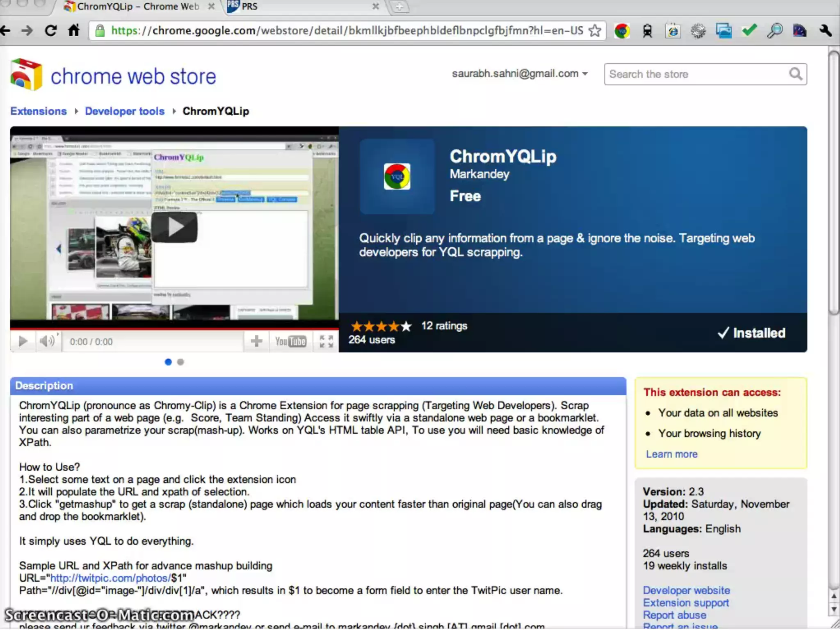This screenshot has height=630, width=840.
Task: Mute the video with speaker icon
Action: click(x=47, y=341)
